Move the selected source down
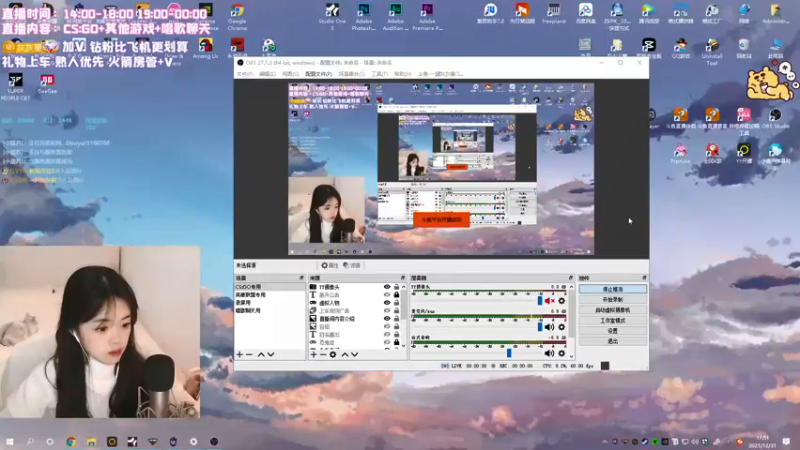The width and height of the screenshot is (800, 450). tap(355, 354)
